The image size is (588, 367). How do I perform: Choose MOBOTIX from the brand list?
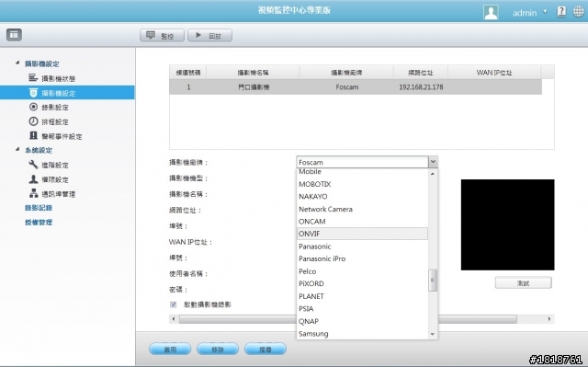(362, 184)
